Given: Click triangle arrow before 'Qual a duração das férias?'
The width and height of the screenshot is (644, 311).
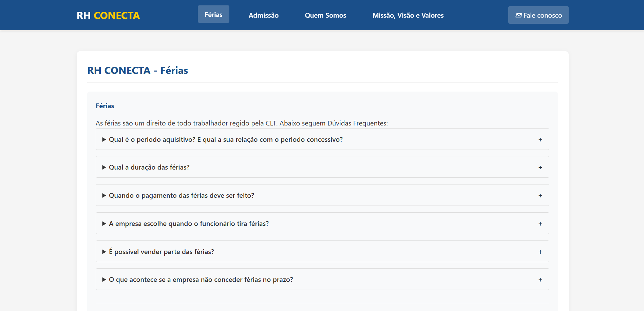Looking at the screenshot, I should (104, 167).
